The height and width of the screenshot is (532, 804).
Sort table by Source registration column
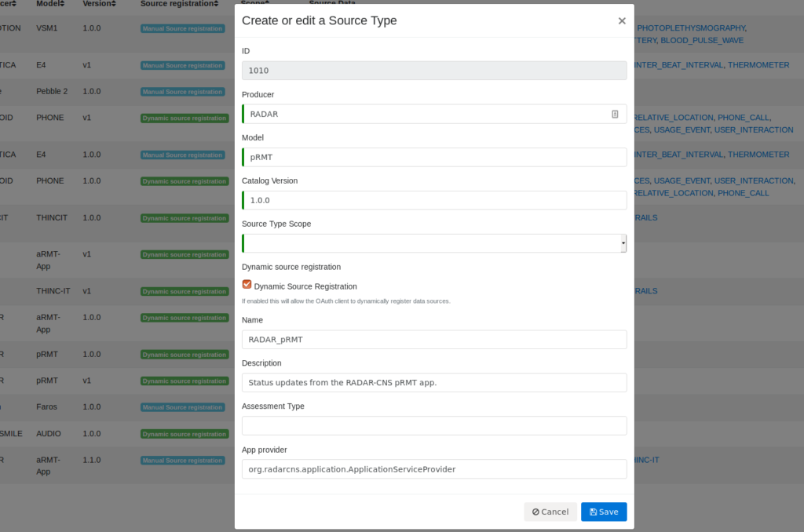pyautogui.click(x=180, y=4)
